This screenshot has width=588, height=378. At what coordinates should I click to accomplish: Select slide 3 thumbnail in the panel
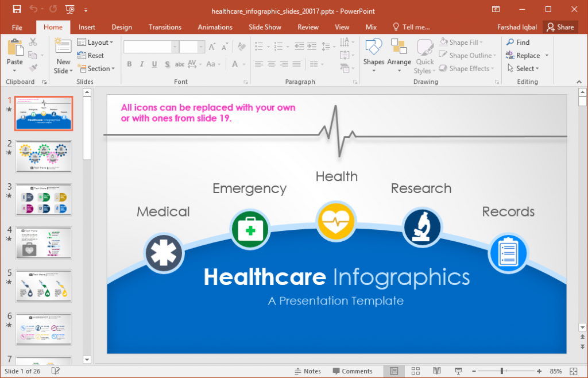43,199
